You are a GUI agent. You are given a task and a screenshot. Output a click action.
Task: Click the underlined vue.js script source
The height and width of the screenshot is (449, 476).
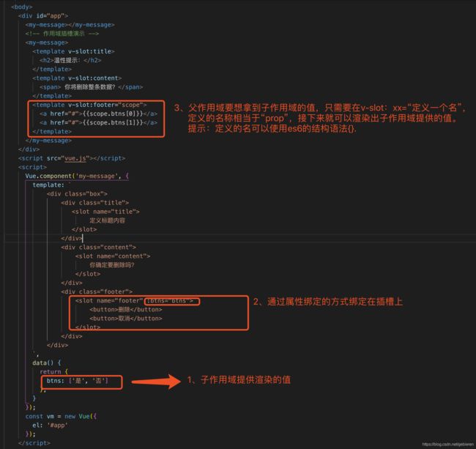77,158
